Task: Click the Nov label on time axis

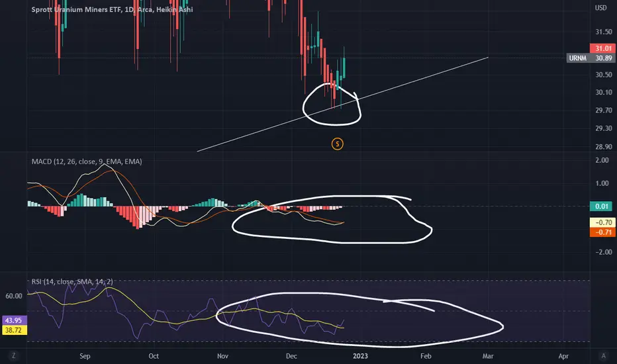Action: click(222, 356)
